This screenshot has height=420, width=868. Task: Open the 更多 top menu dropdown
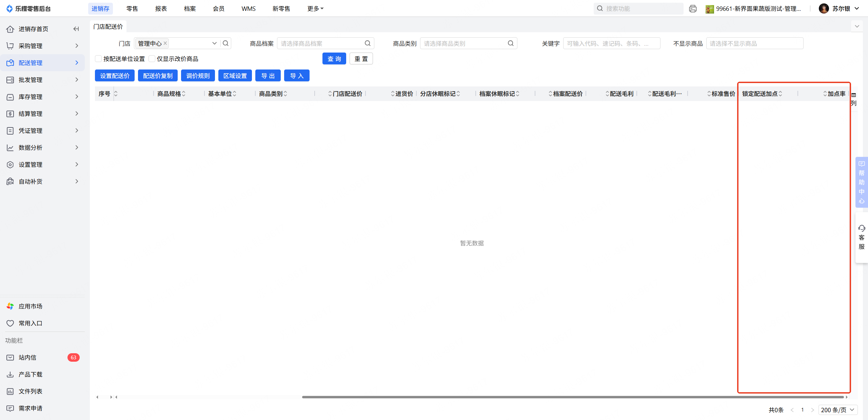pyautogui.click(x=315, y=9)
